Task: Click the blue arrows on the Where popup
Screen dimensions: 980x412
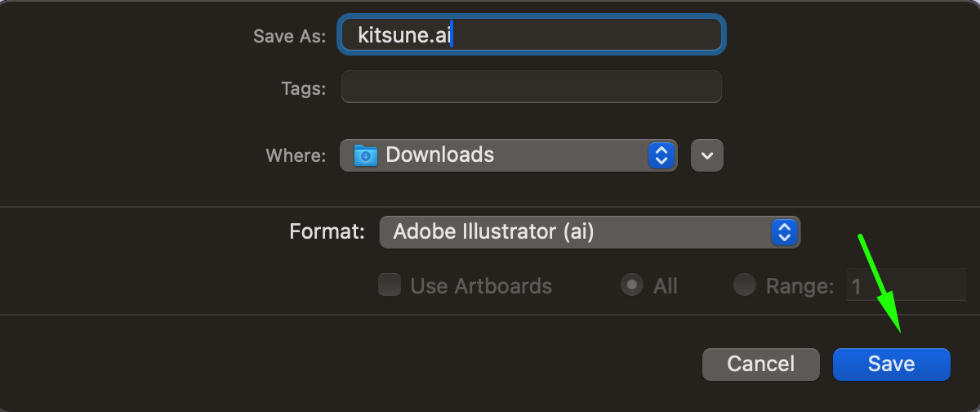Action: (x=661, y=155)
